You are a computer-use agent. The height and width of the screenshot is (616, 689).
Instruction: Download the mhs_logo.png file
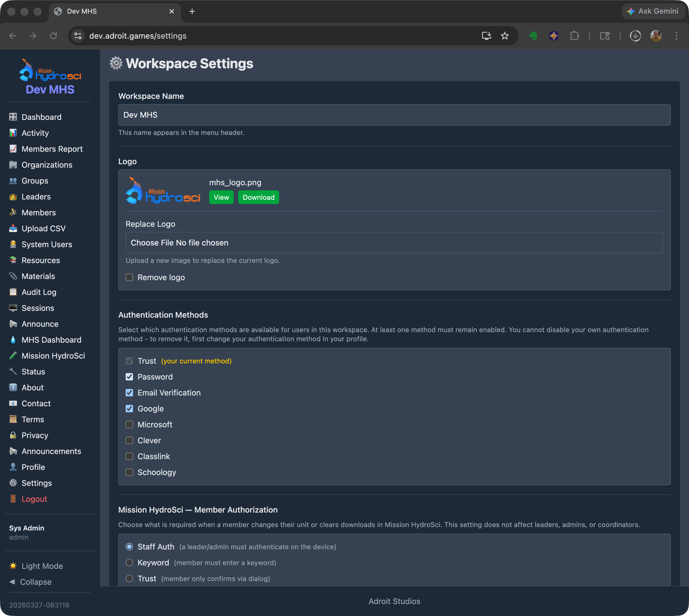(x=258, y=197)
